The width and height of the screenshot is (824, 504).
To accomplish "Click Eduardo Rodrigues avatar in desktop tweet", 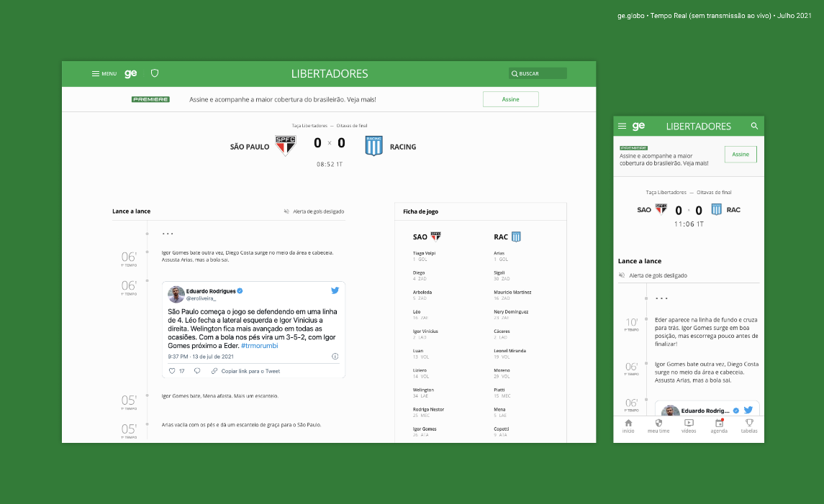I will click(x=176, y=295).
